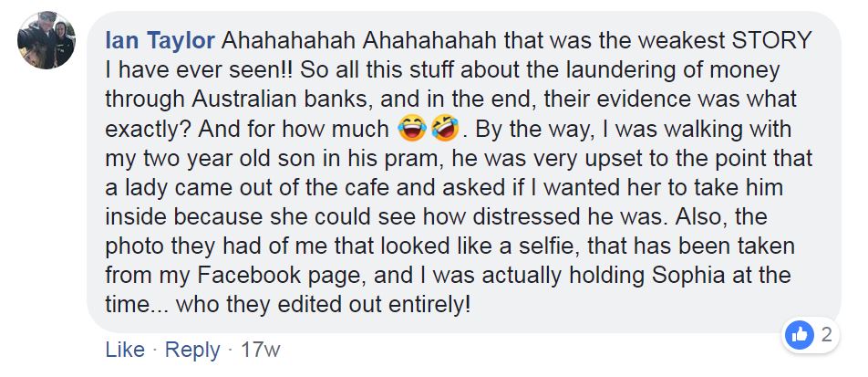The image size is (868, 377).
Task: Like Ian Taylor's comment
Action: [x=125, y=350]
